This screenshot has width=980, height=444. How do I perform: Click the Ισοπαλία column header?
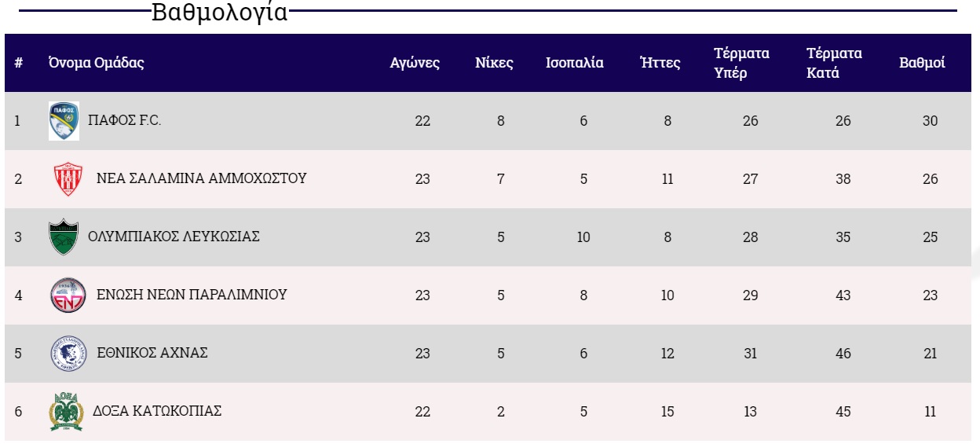click(x=575, y=64)
